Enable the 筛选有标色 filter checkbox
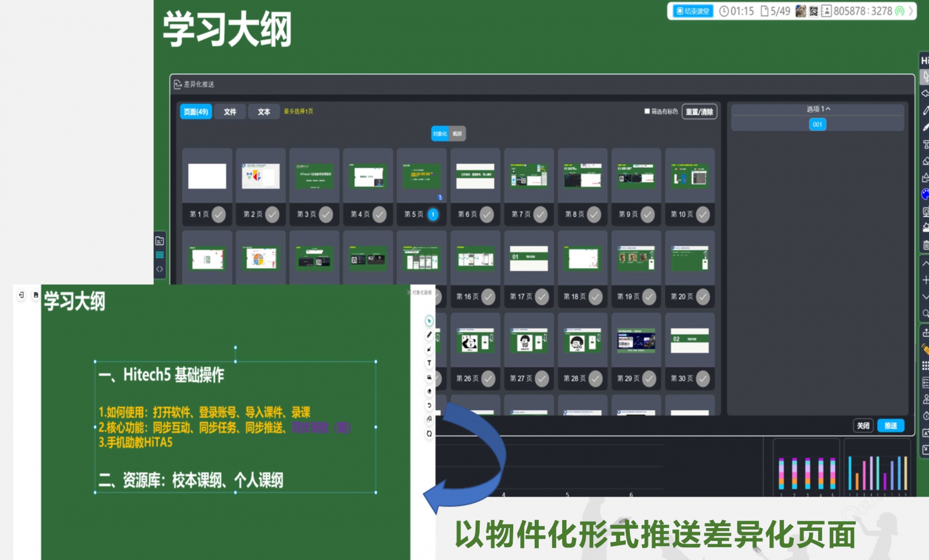The height and width of the screenshot is (560, 929). coord(647,111)
